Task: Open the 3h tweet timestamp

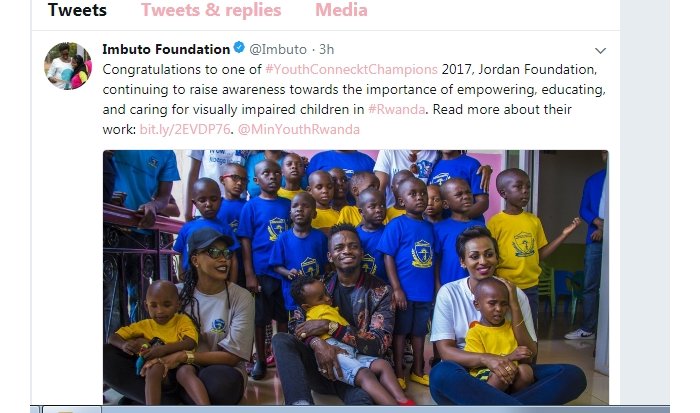Action: tap(327, 50)
